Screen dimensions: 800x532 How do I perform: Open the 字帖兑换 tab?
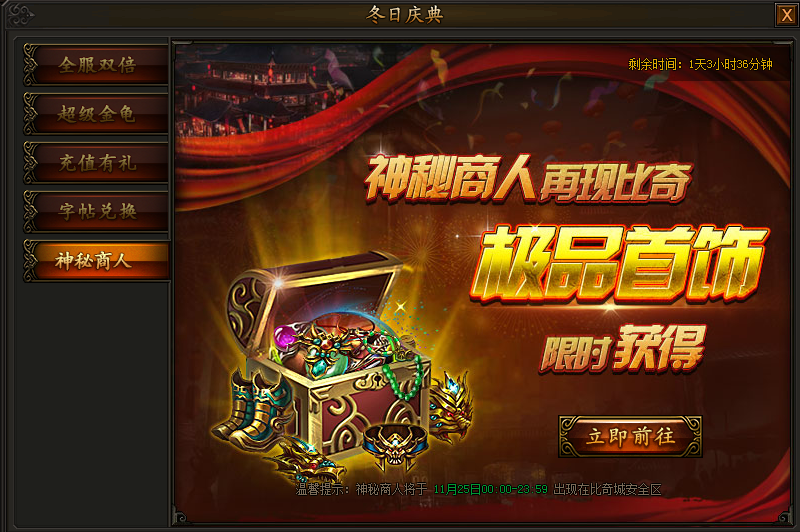[96, 212]
